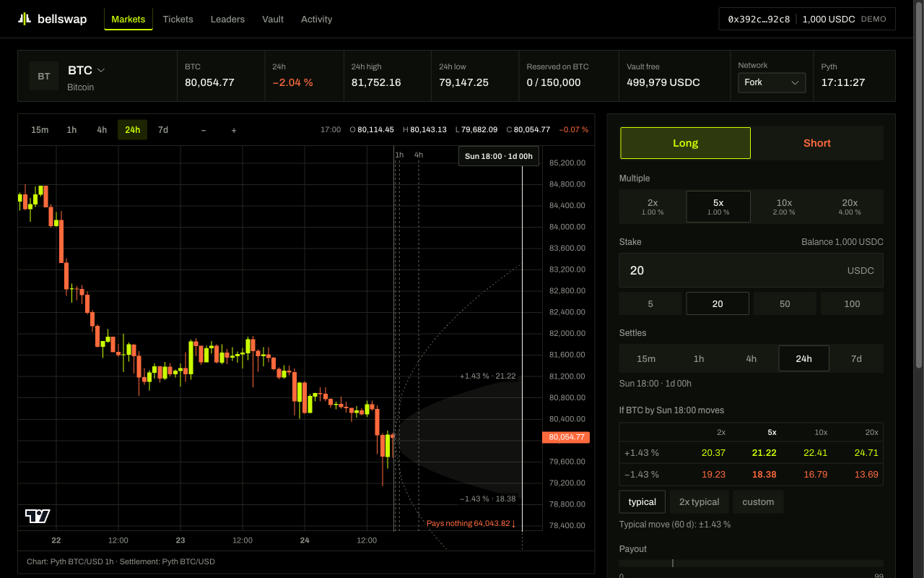Screen dimensions: 924x578
Task: Click the Payout slider track
Action: pyautogui.click(x=751, y=563)
